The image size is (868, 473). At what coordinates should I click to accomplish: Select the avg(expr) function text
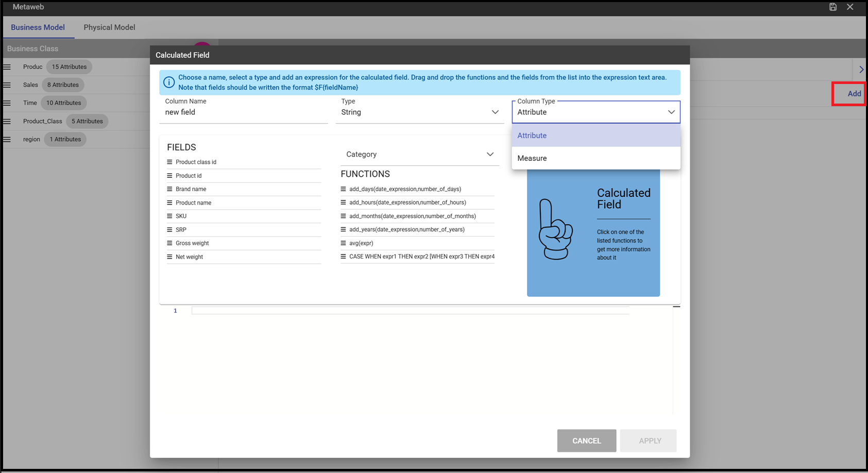361,243
